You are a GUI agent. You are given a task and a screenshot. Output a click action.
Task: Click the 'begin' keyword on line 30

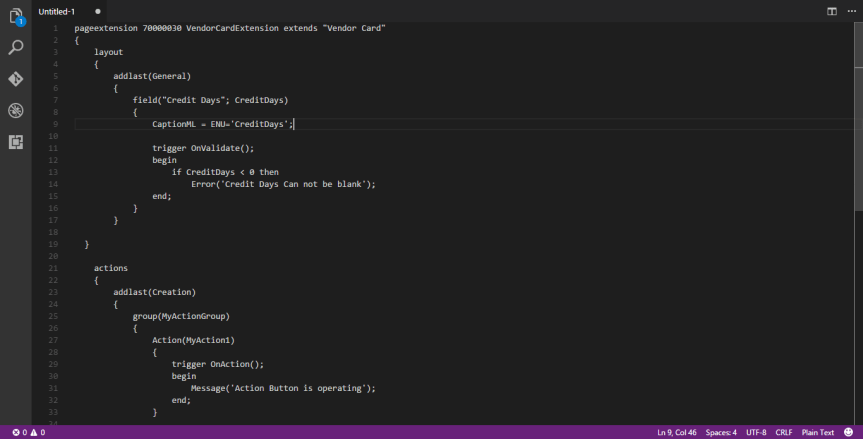(x=184, y=376)
